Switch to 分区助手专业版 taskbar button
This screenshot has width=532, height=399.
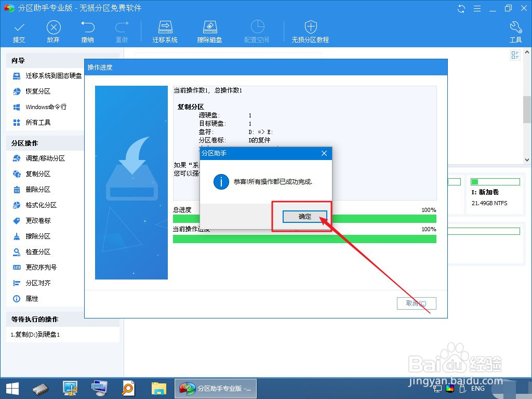click(216, 389)
